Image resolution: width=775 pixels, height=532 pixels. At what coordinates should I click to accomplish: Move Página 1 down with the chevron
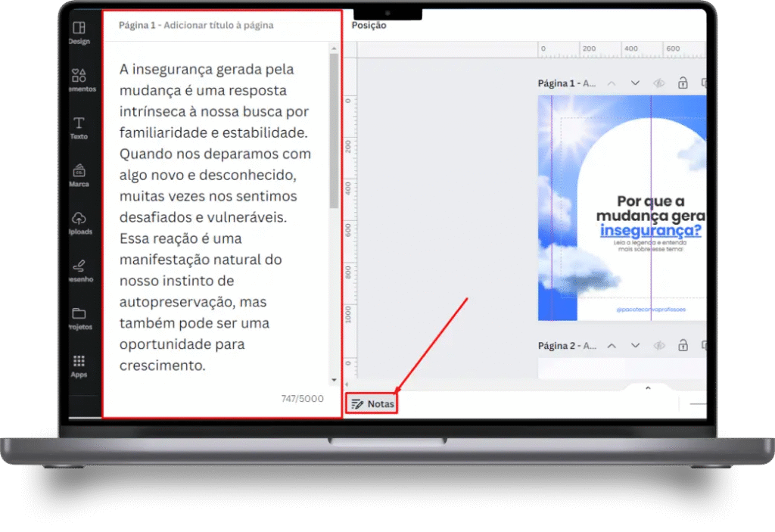[x=635, y=83]
